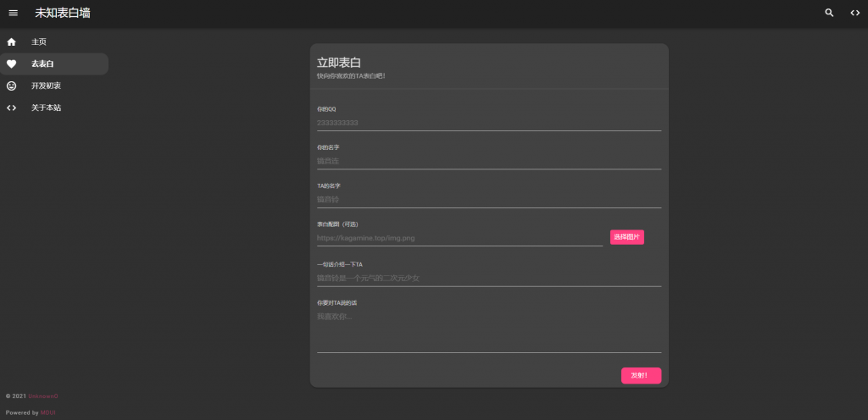Focus the 一句话介绍一下TA field
Viewport: 868px width, 420px height.
pos(488,278)
